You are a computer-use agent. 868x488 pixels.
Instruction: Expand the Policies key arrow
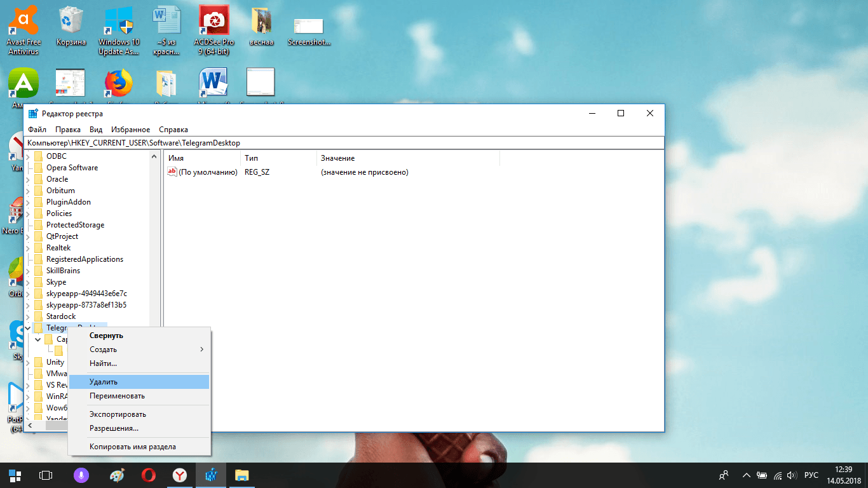[x=28, y=213]
